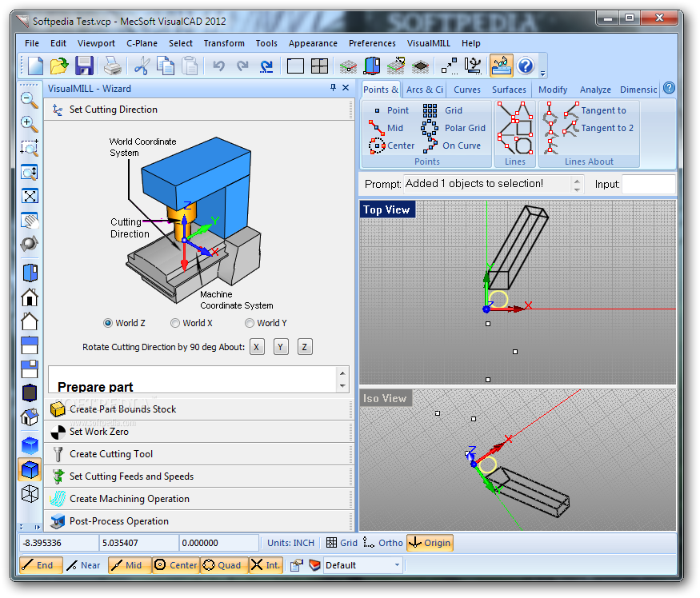Switch to the Analyze ribbon tab

pos(595,90)
